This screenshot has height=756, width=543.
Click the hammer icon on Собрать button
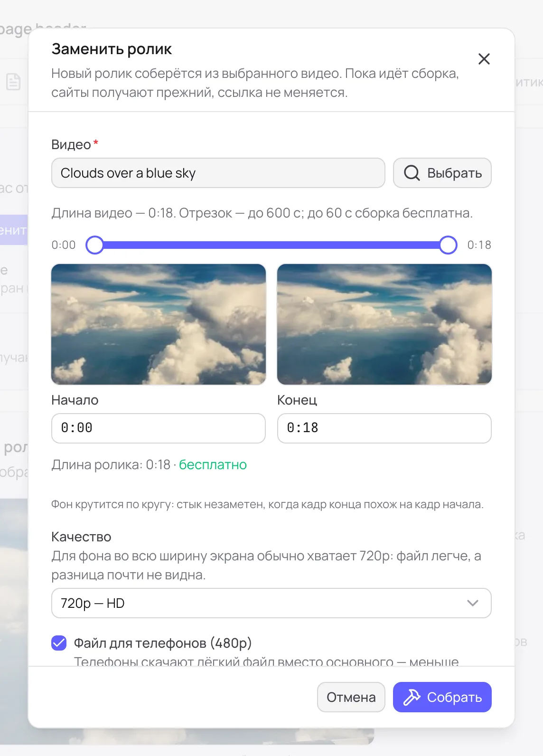pyautogui.click(x=412, y=697)
